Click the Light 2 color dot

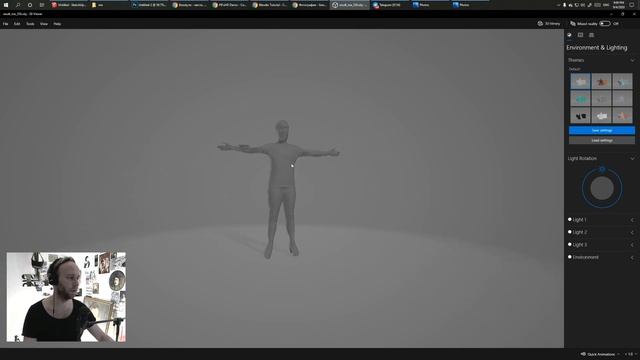point(570,232)
